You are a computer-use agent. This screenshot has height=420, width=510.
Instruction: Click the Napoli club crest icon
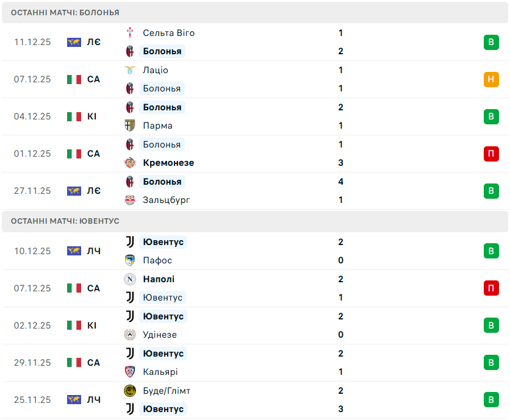[x=130, y=279]
